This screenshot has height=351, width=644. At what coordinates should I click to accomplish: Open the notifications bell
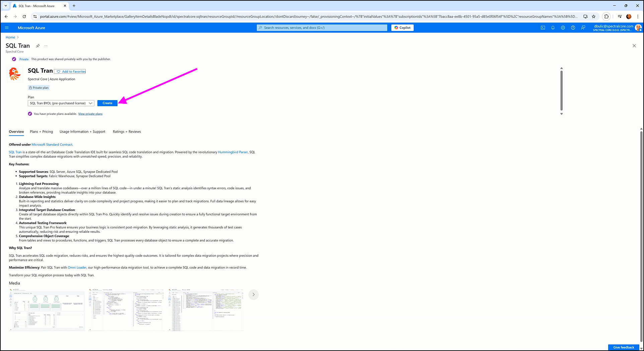(x=553, y=28)
